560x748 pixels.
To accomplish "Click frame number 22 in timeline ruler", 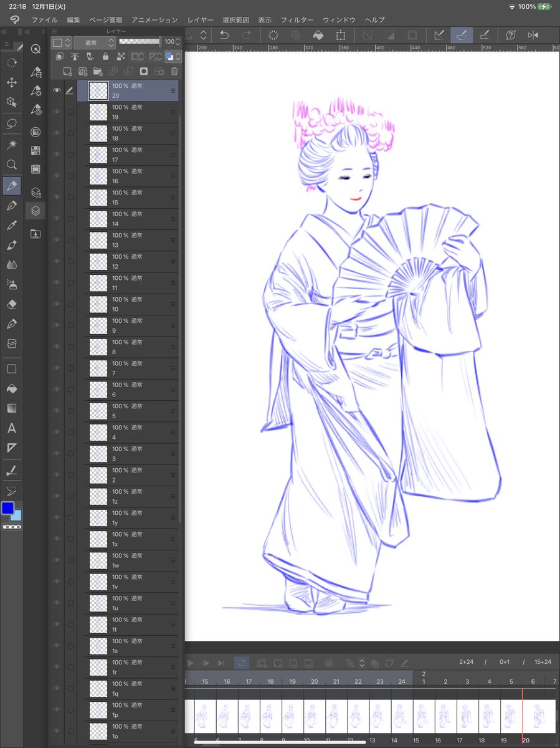I will 358,682.
